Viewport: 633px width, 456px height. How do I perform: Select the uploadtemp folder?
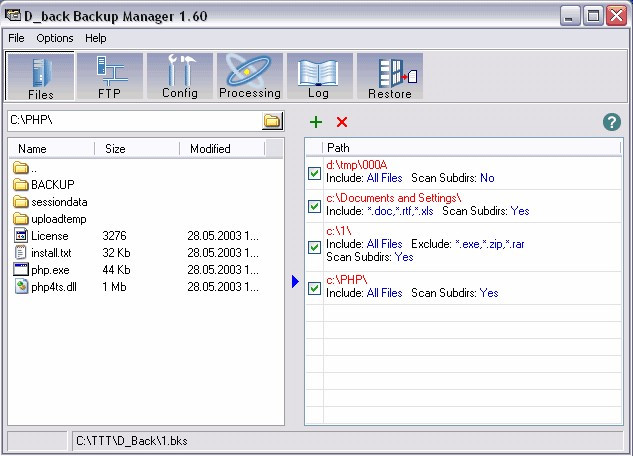[x=50, y=219]
